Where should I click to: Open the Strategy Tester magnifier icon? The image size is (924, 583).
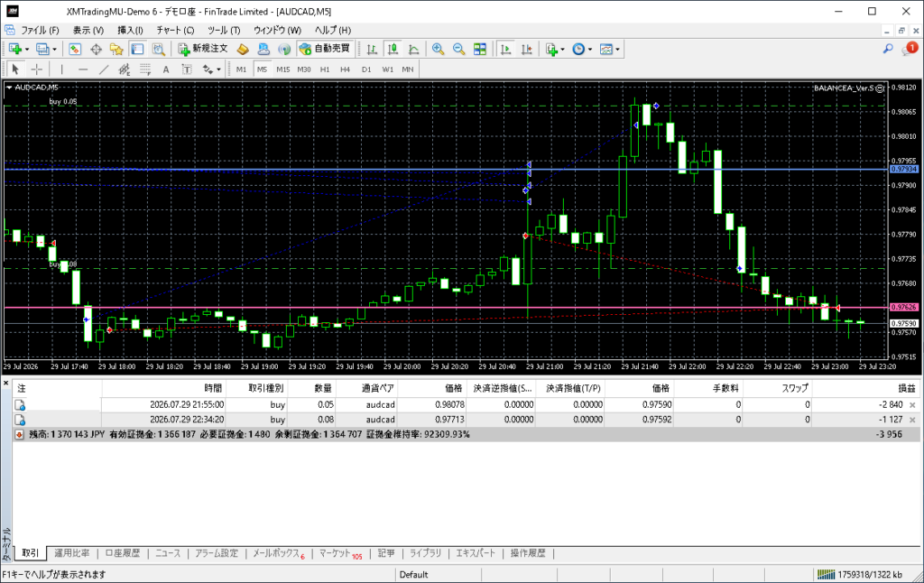(x=158, y=49)
